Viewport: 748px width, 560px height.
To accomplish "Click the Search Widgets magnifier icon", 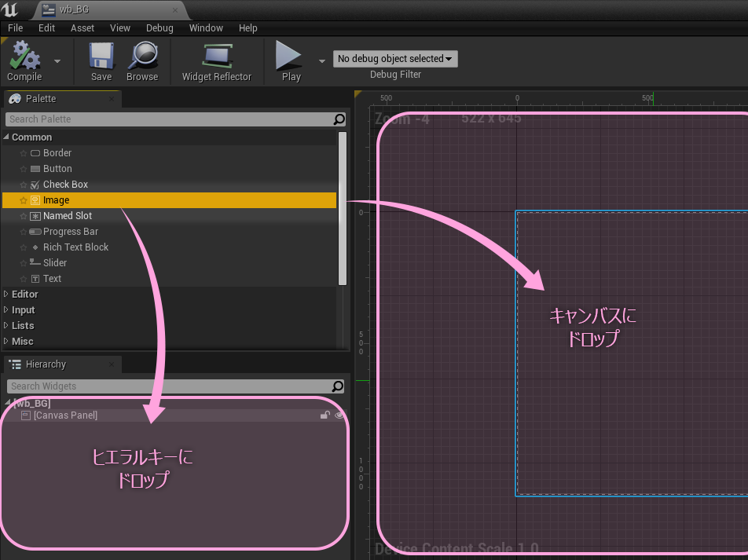I will tap(337, 386).
